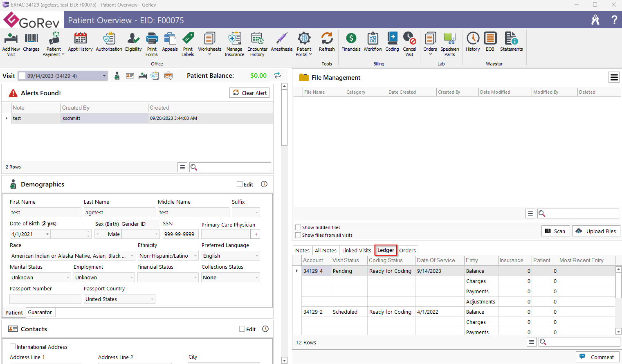Check Show files from all visits

(x=298, y=235)
